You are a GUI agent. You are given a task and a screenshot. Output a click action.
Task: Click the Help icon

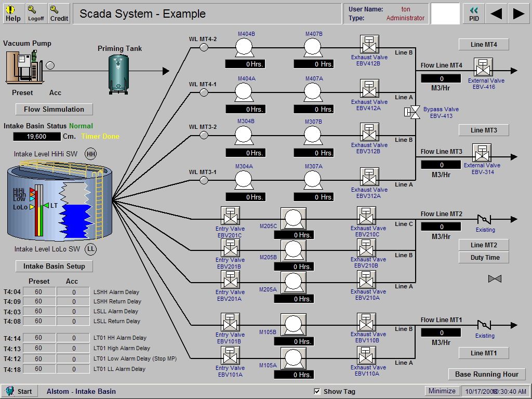tap(13, 12)
